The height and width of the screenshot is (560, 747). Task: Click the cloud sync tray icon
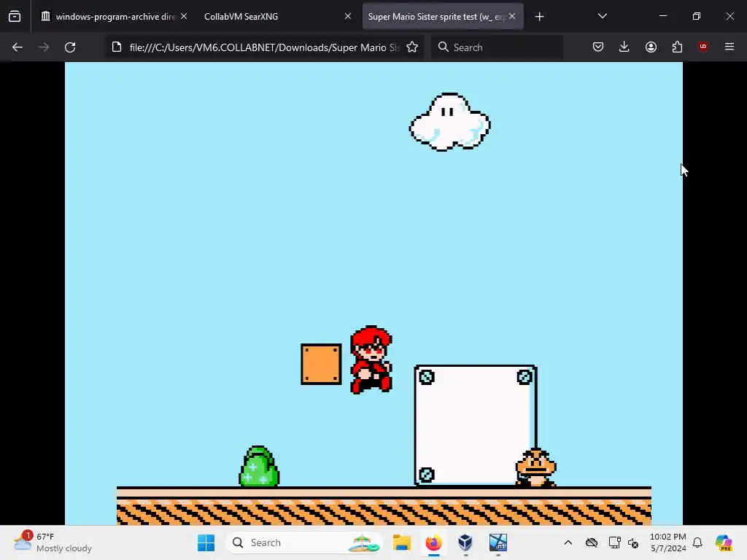click(x=591, y=542)
